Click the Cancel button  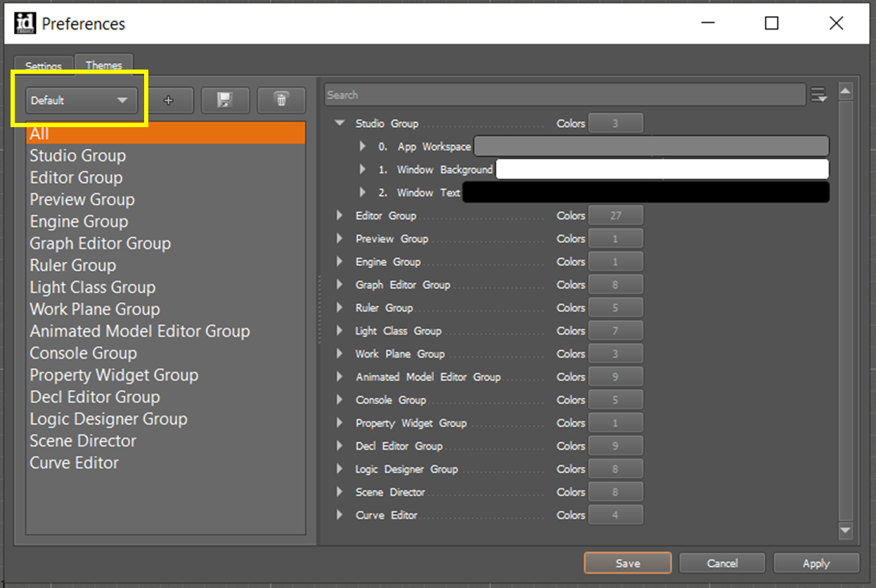click(722, 563)
